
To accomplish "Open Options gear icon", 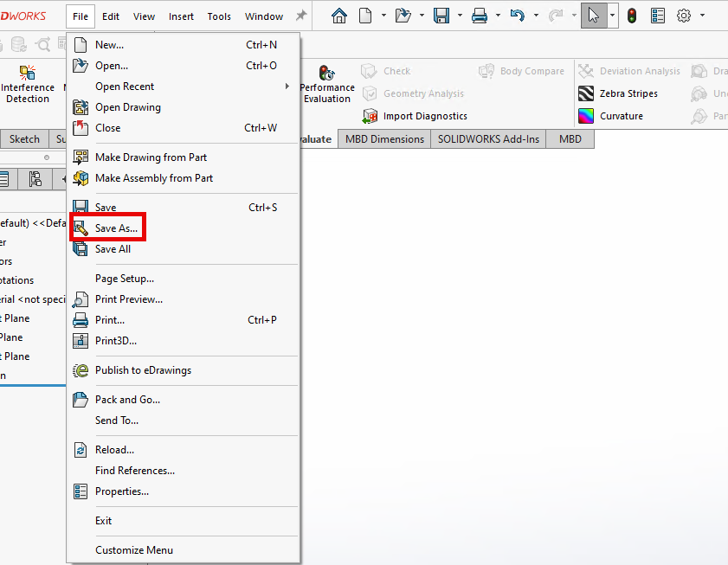I will pos(684,16).
